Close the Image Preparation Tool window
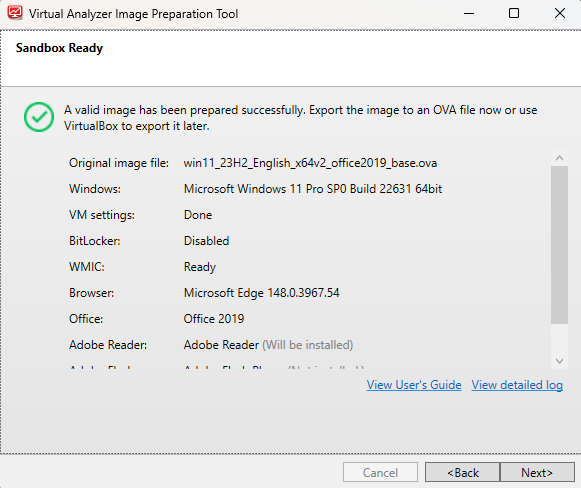This screenshot has height=488, width=581. click(560, 14)
